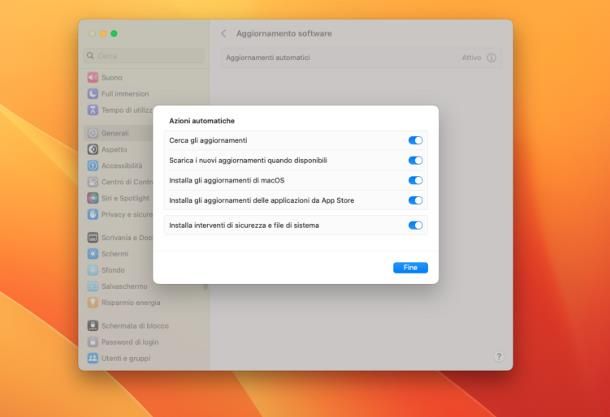
Task: Click the green maximize window button
Action: (x=114, y=34)
